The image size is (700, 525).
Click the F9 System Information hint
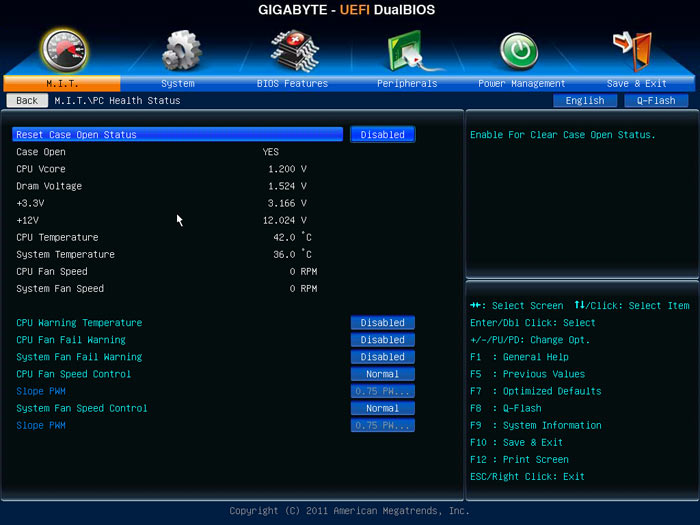tap(536, 425)
